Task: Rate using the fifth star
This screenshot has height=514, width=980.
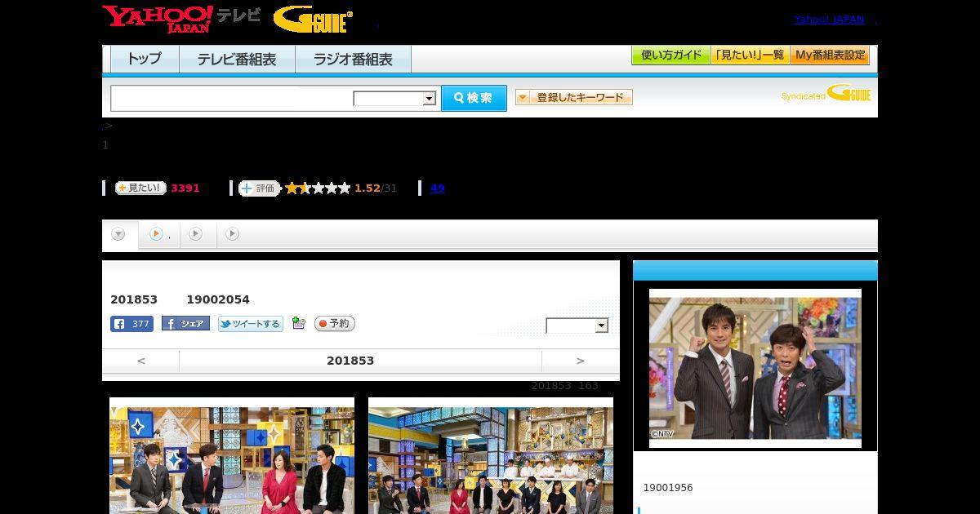Action: [x=344, y=188]
